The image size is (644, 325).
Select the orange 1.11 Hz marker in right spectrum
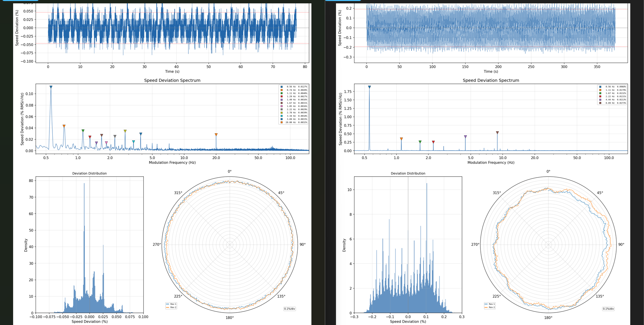pos(401,139)
